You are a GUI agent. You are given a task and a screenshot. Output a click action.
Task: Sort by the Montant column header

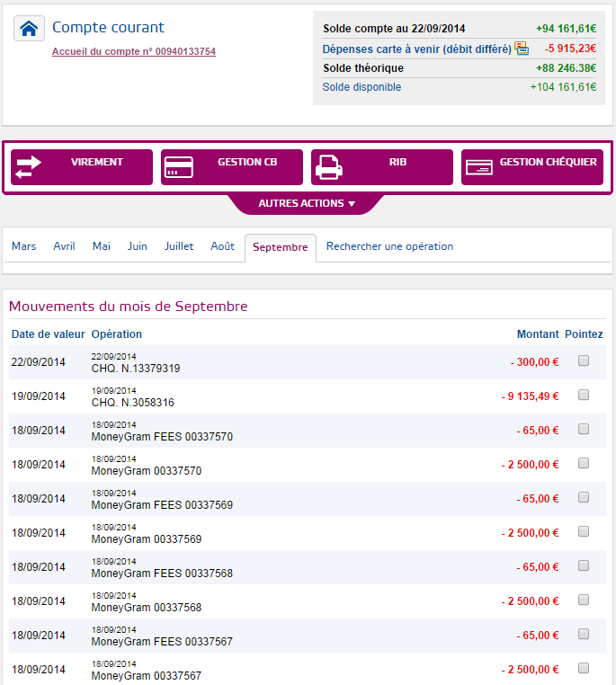pyautogui.click(x=538, y=334)
